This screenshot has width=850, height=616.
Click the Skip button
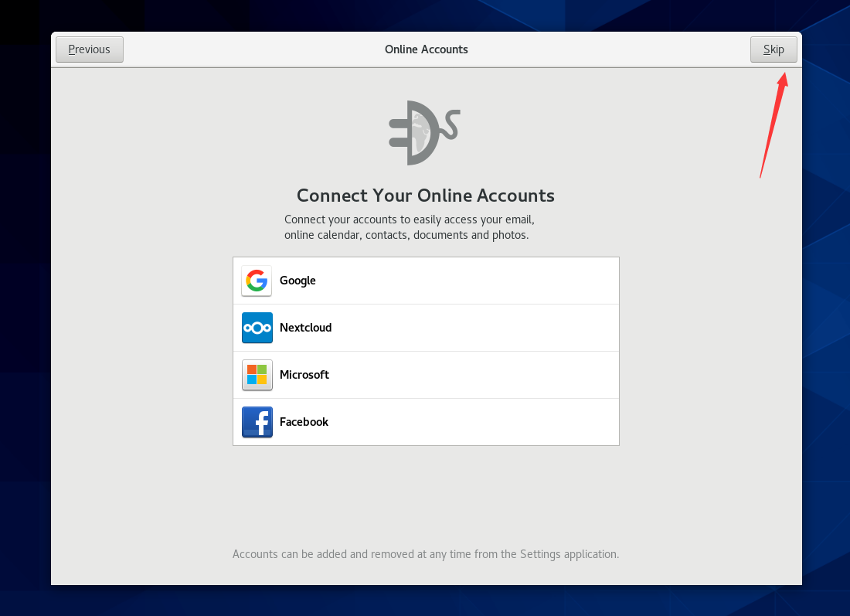773,49
